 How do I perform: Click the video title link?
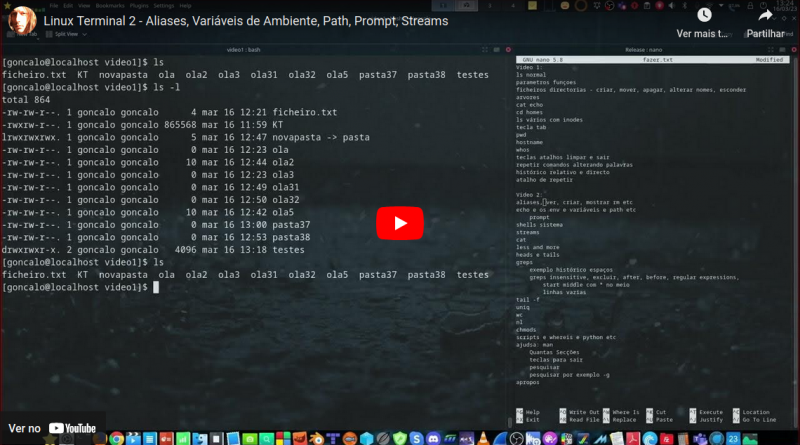[x=246, y=21]
